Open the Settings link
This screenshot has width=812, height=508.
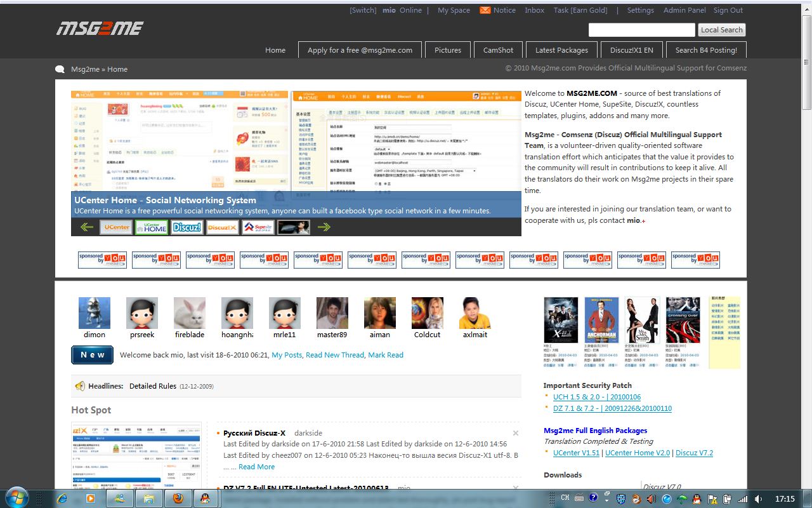[x=641, y=10]
